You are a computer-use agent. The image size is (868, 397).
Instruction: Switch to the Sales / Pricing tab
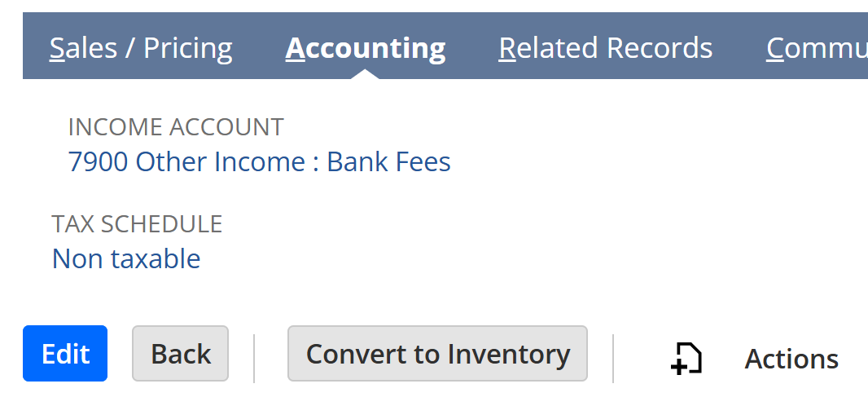coord(141,47)
